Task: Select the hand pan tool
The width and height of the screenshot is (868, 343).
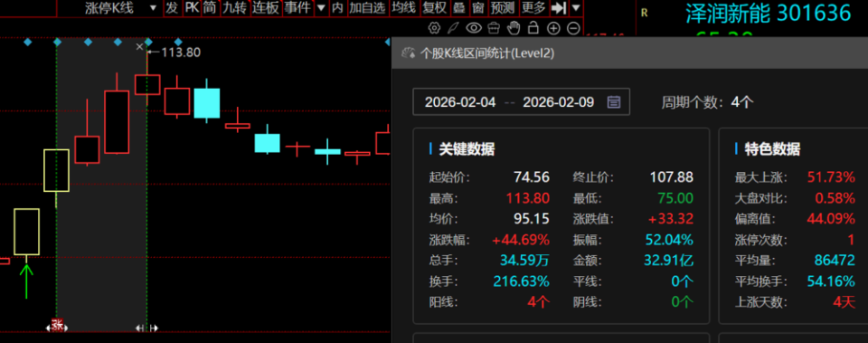Action: point(514,27)
